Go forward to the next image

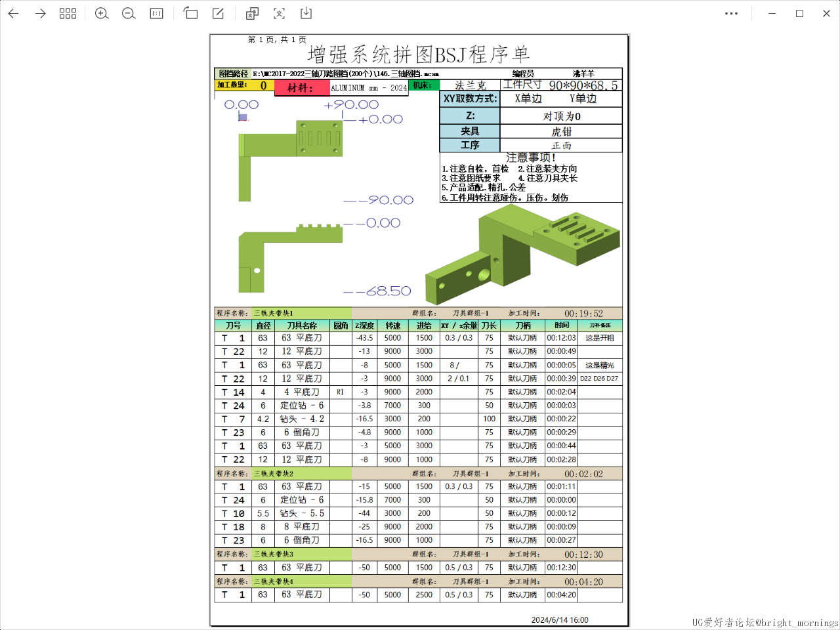pyautogui.click(x=40, y=13)
